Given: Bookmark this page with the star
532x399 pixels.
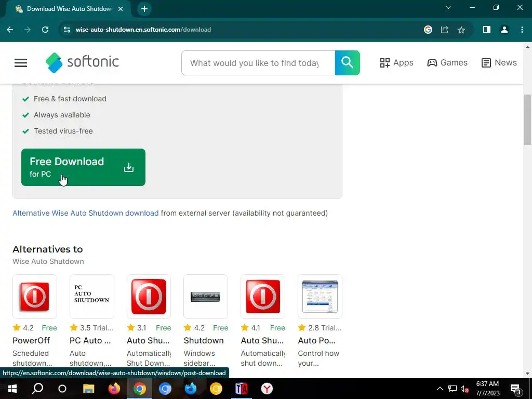Looking at the screenshot, I should click(x=461, y=30).
